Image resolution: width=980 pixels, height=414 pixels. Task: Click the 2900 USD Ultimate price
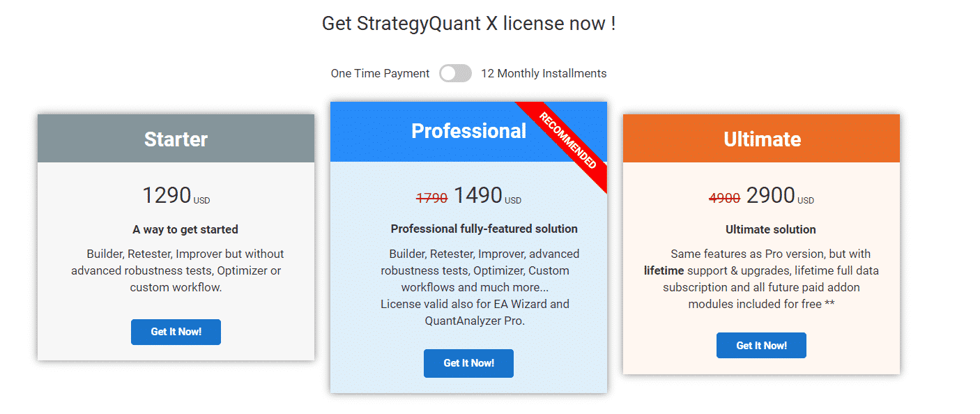(780, 196)
